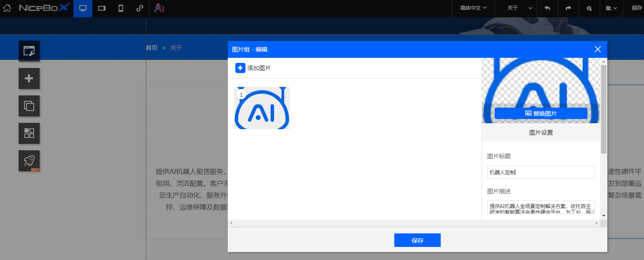Click the 关于 breadcrumb text
The width and height of the screenshot is (644, 260).
tap(176, 48)
